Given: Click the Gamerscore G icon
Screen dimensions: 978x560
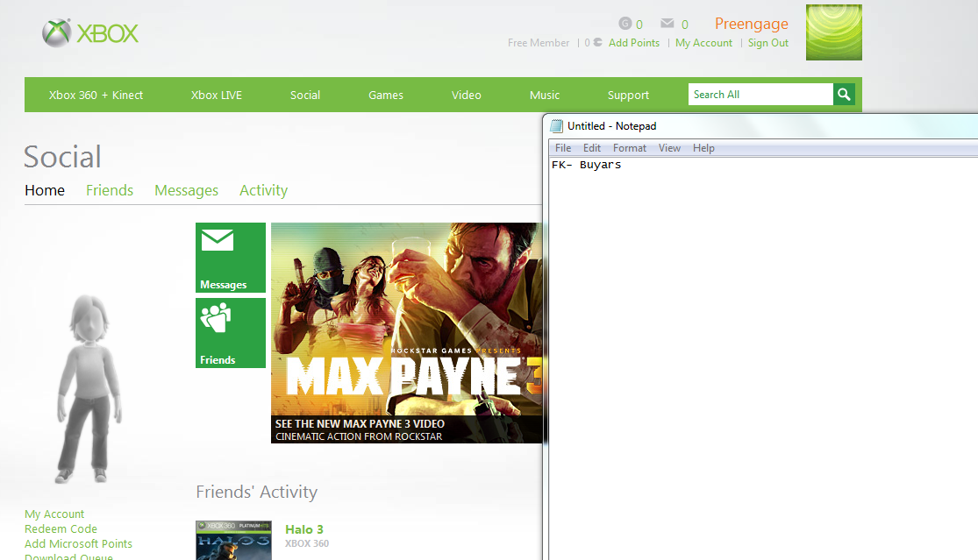Looking at the screenshot, I should click(x=625, y=24).
